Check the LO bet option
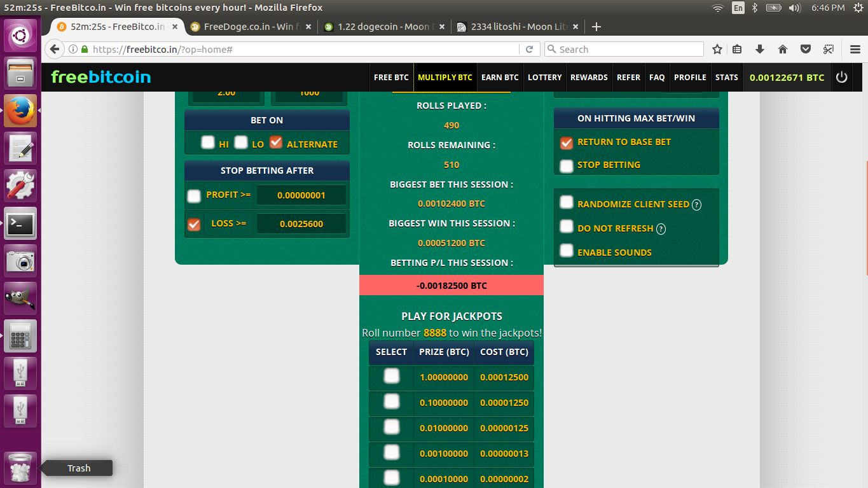 click(241, 143)
